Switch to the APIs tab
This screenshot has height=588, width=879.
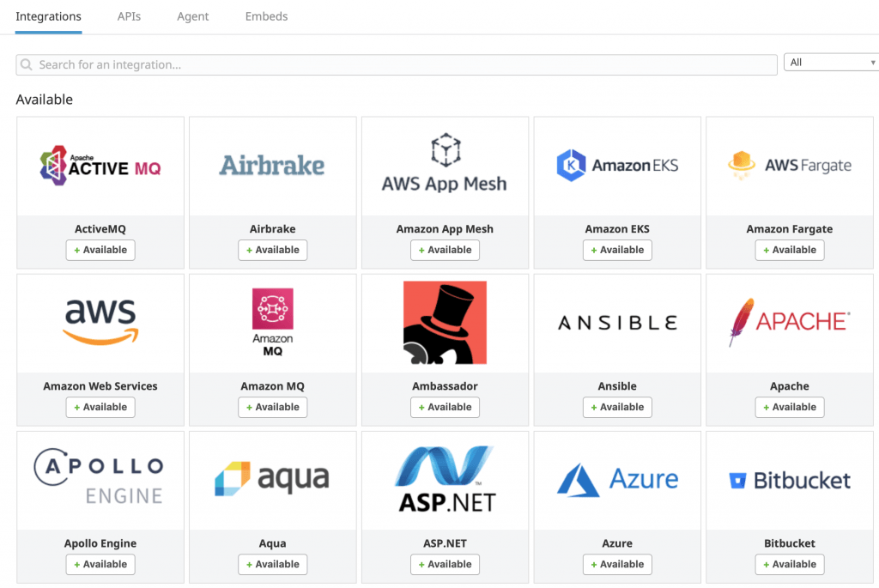pos(129,16)
